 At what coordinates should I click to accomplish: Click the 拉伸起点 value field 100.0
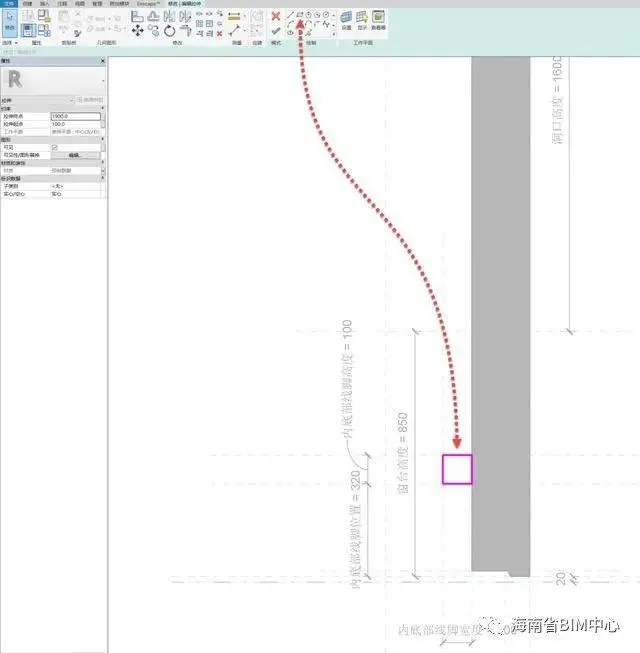pos(75,124)
